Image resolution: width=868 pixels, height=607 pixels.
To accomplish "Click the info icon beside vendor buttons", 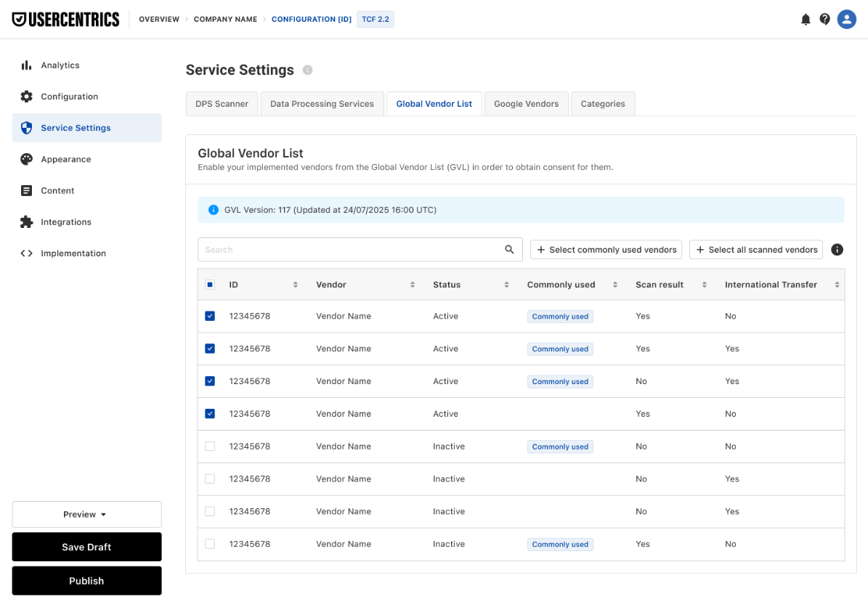I will point(837,250).
